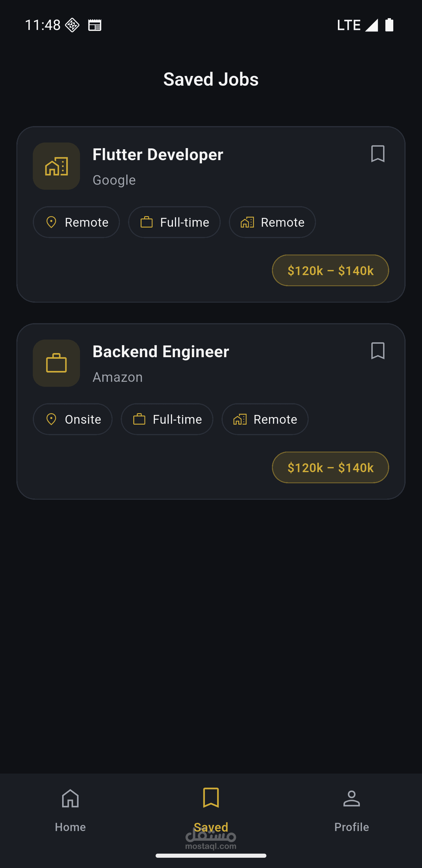The image size is (422, 868).
Task: Tap the Remote building chip on Google job
Action: pos(272,222)
